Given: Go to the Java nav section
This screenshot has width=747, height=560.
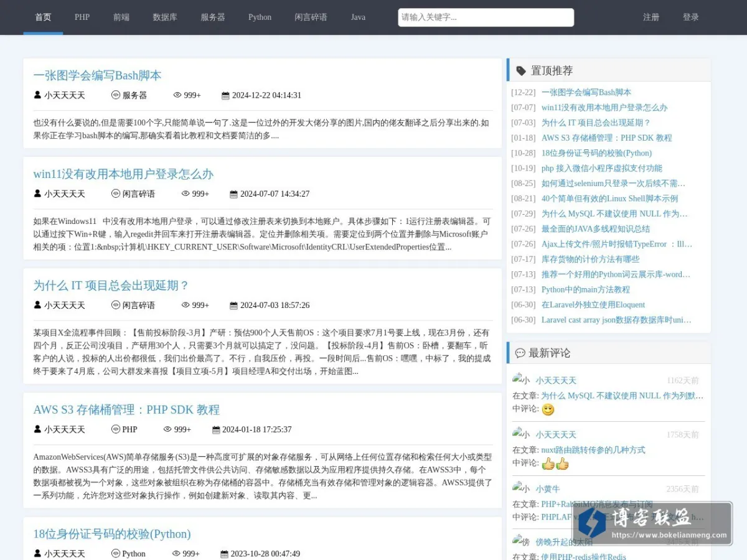Looking at the screenshot, I should point(358,17).
